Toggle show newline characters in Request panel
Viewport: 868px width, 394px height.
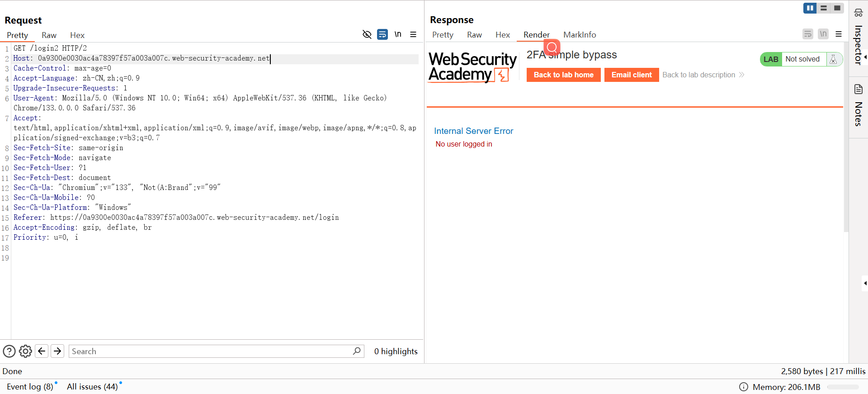pos(398,34)
